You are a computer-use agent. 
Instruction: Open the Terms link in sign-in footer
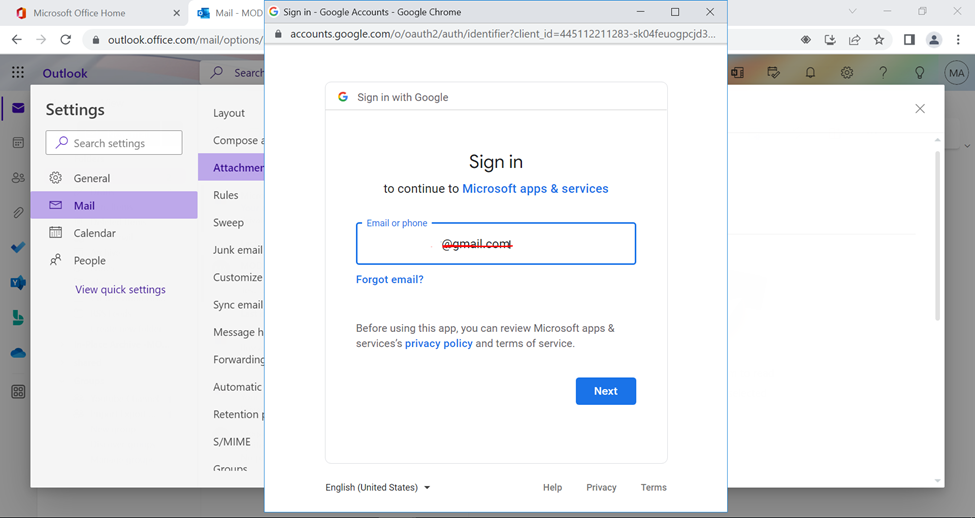pos(654,488)
